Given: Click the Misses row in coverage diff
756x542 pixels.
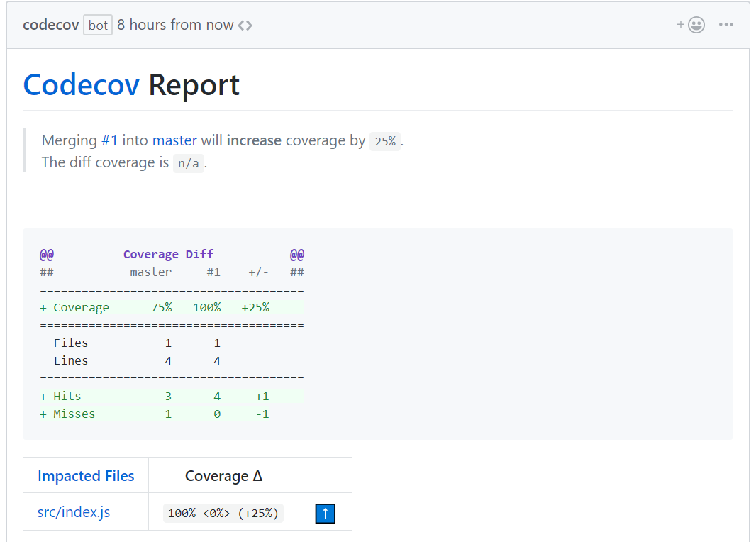Looking at the screenshot, I should pyautogui.click(x=172, y=414).
